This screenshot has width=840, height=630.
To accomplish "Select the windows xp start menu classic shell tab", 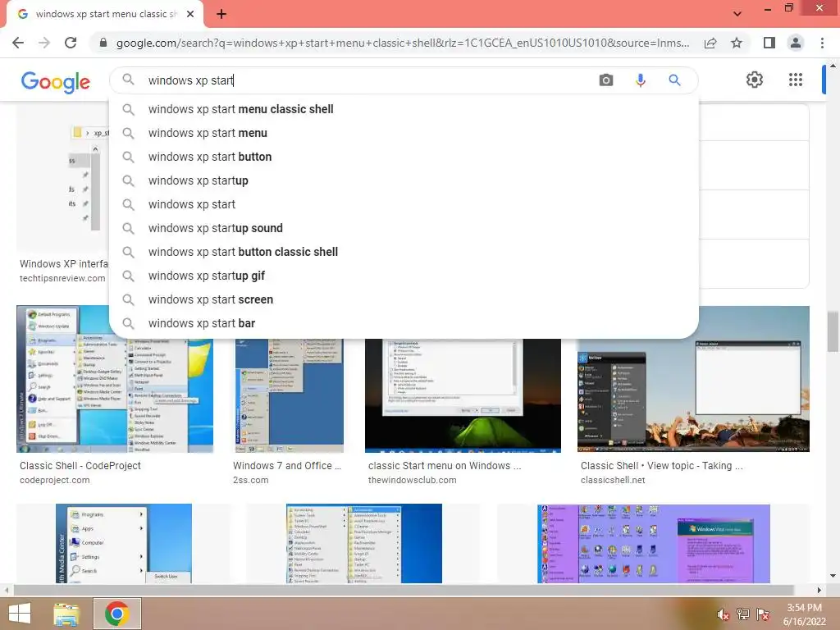I will click(x=105, y=14).
